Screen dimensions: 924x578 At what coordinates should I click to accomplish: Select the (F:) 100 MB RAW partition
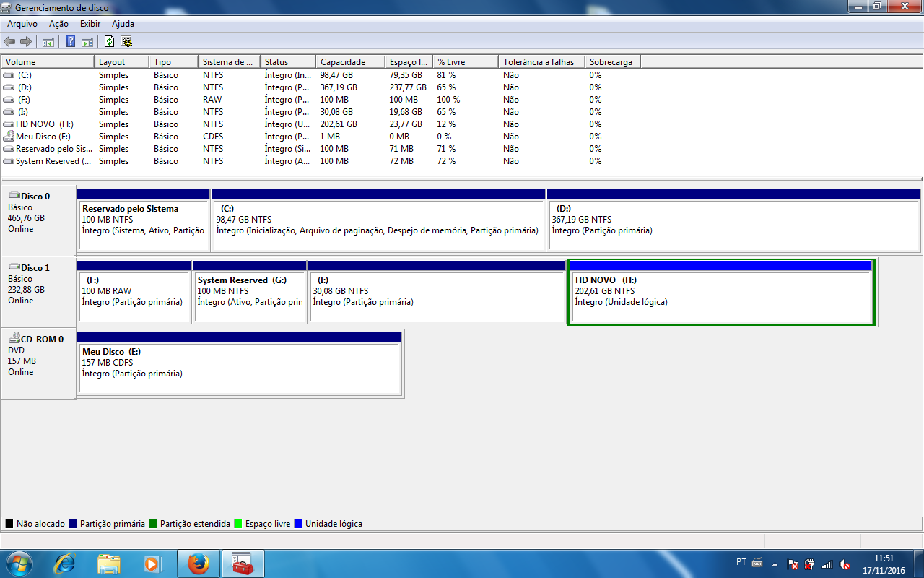pyautogui.click(x=134, y=292)
